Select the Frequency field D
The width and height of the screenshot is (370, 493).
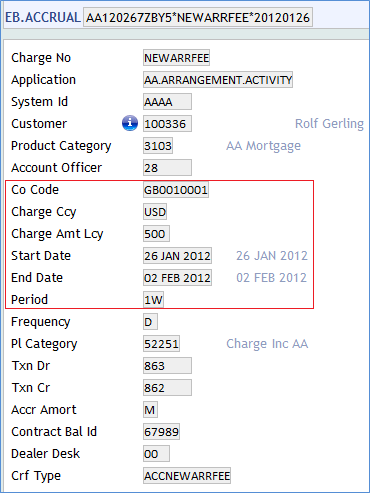(x=150, y=322)
